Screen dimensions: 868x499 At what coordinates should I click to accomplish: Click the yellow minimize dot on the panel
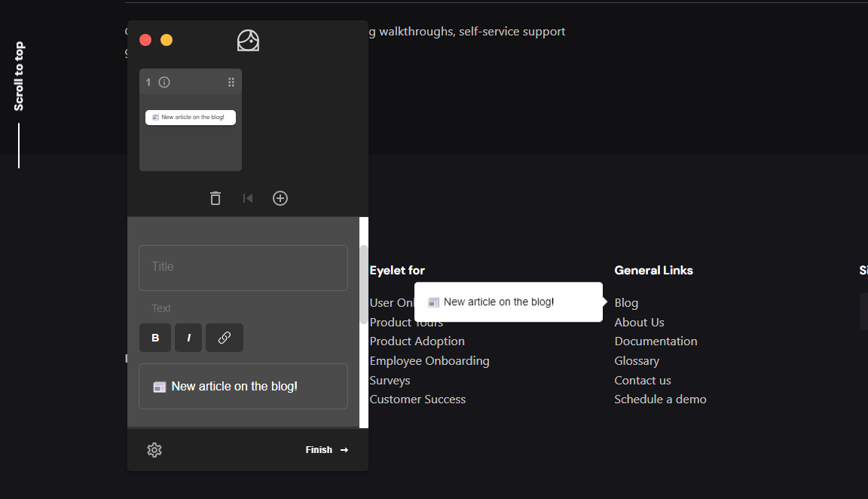pyautogui.click(x=167, y=40)
